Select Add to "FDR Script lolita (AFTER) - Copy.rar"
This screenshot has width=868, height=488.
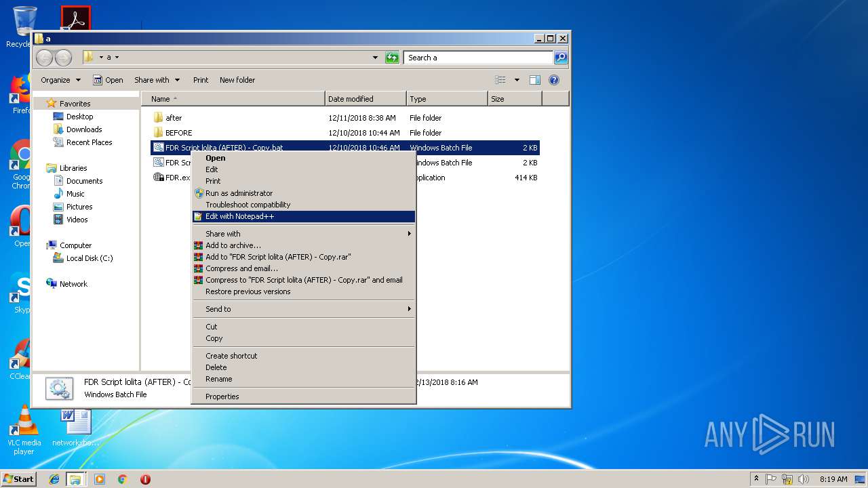304,257
